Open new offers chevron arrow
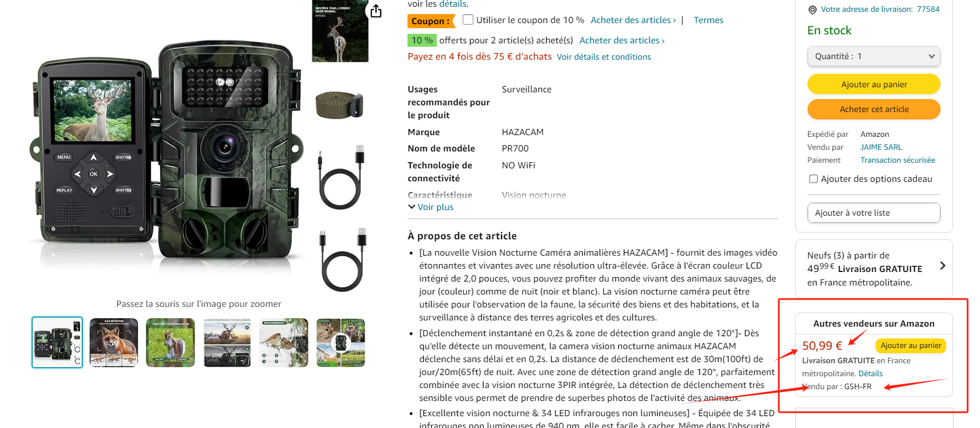 [x=942, y=266]
